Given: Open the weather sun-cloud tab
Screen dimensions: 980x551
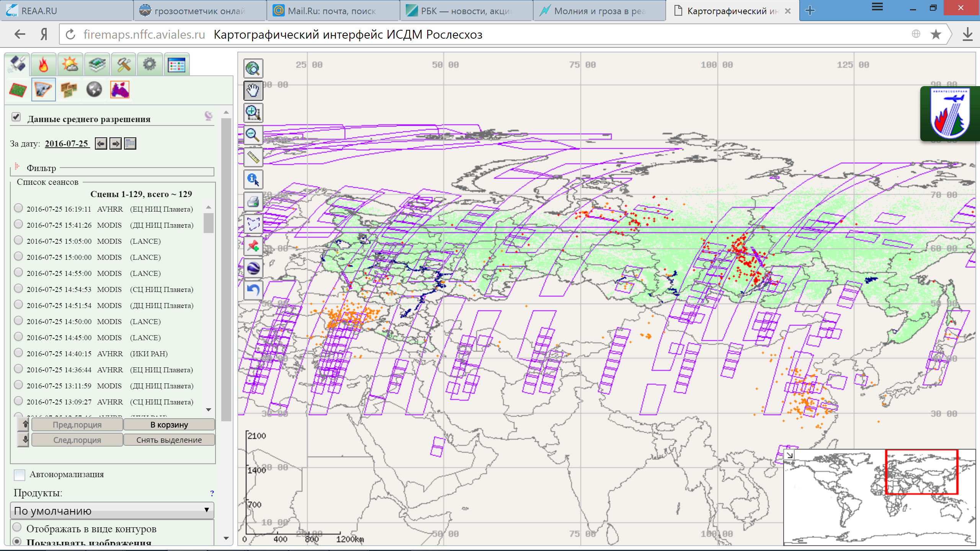Looking at the screenshot, I should click(x=70, y=65).
